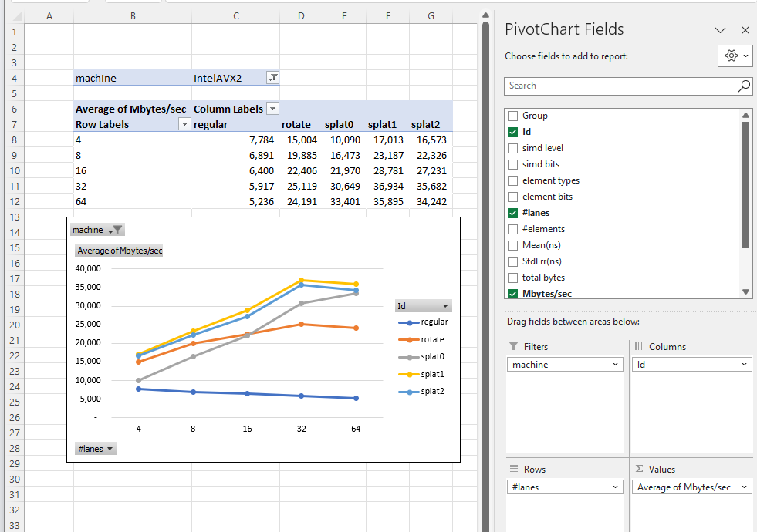Click the machine filter icon in cell C4
The width and height of the screenshot is (757, 532).
pyautogui.click(x=272, y=78)
